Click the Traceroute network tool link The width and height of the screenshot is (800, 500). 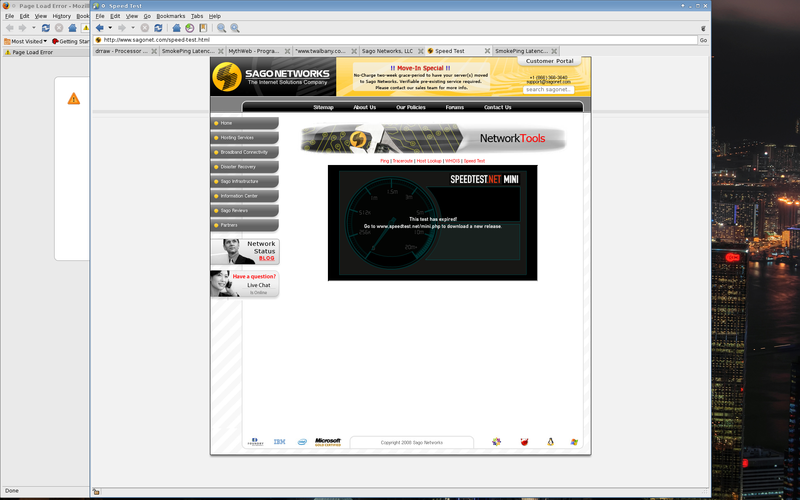[403, 161]
